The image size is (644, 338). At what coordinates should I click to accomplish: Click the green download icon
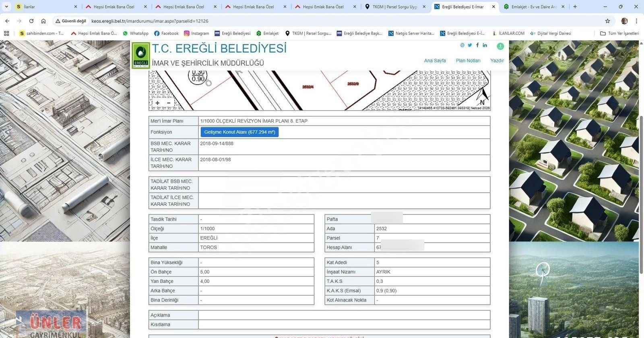[500, 46]
